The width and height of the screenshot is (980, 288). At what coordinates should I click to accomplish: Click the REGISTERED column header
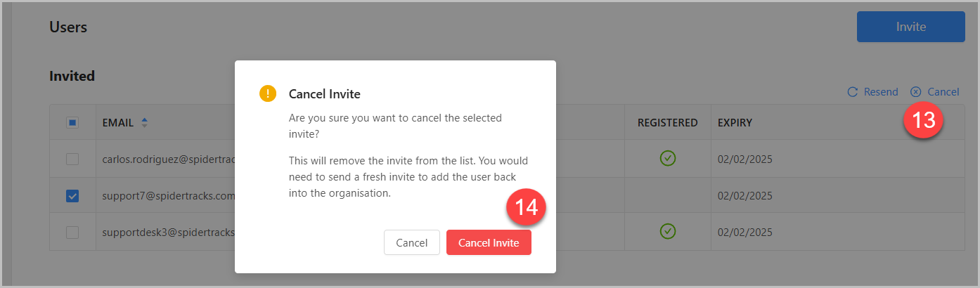[668, 123]
